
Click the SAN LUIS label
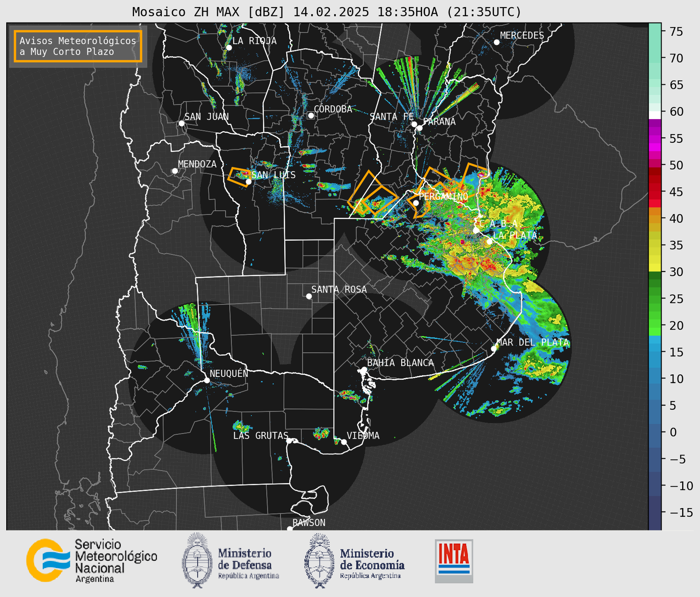[273, 175]
